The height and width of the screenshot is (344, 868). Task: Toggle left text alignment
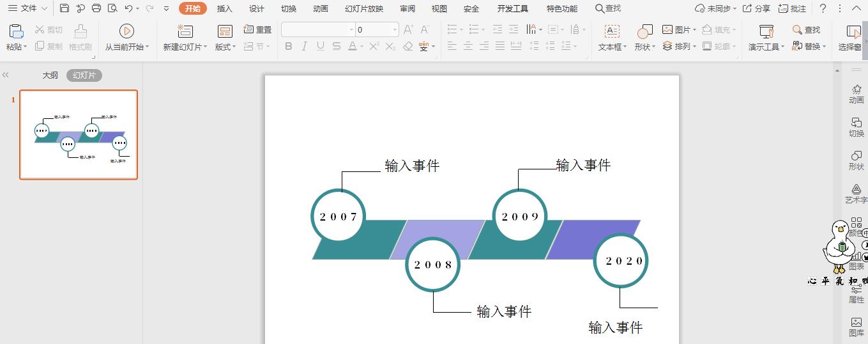point(452,46)
